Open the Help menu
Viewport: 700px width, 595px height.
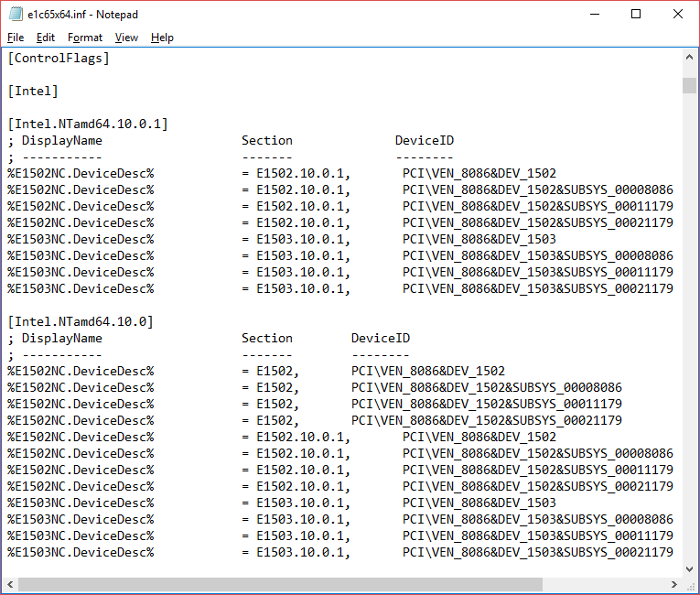pos(162,38)
